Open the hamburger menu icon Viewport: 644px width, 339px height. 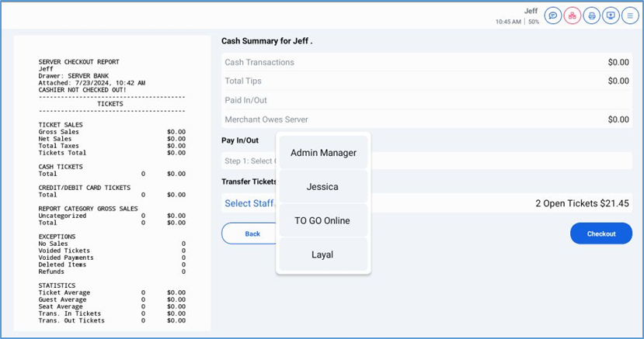click(629, 16)
